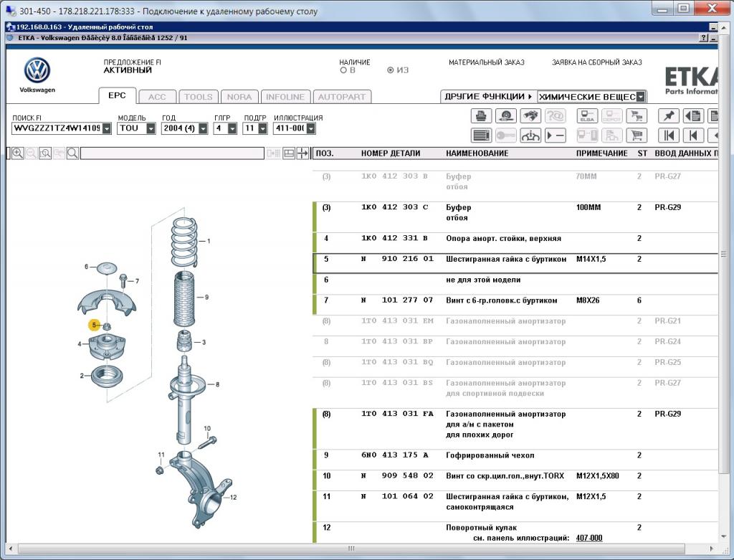Click callout 8 shock absorber in diagram

coord(216,384)
